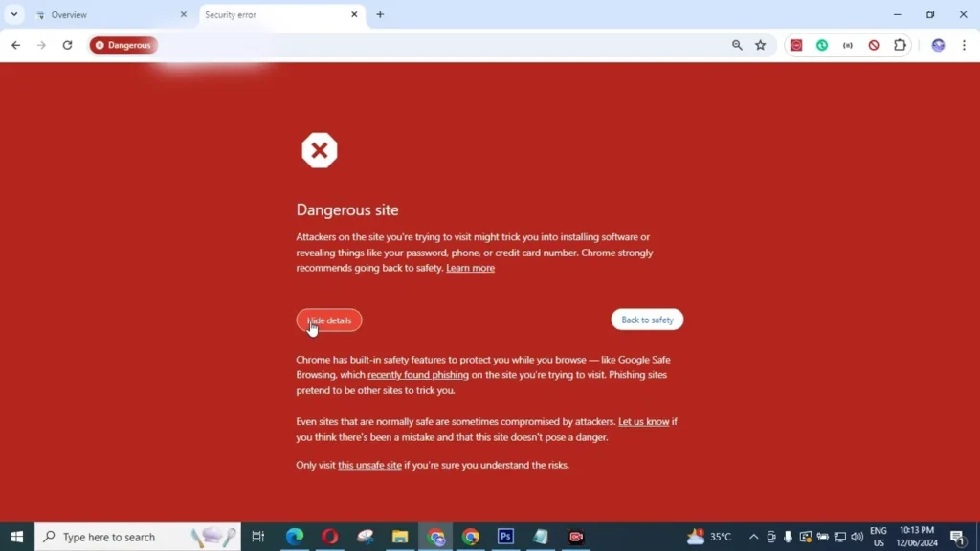980x551 pixels.
Task: Bookmark this page with the star icon
Action: 760,45
